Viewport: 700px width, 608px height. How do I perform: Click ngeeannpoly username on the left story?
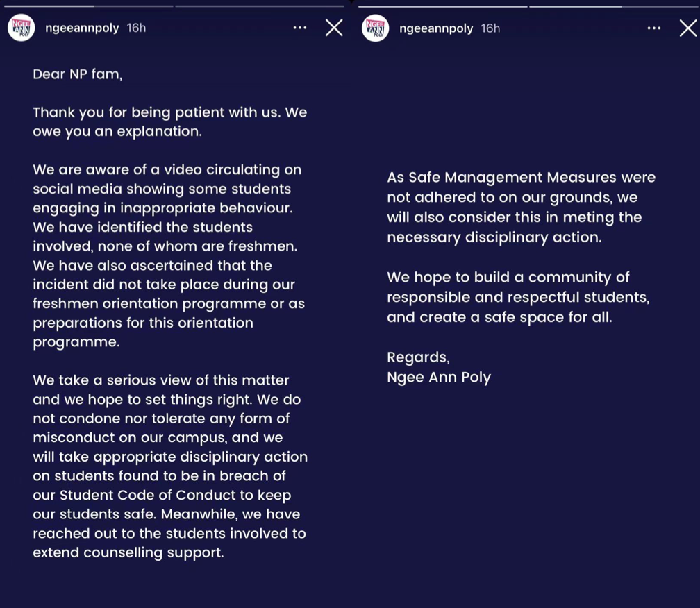pos(83,28)
